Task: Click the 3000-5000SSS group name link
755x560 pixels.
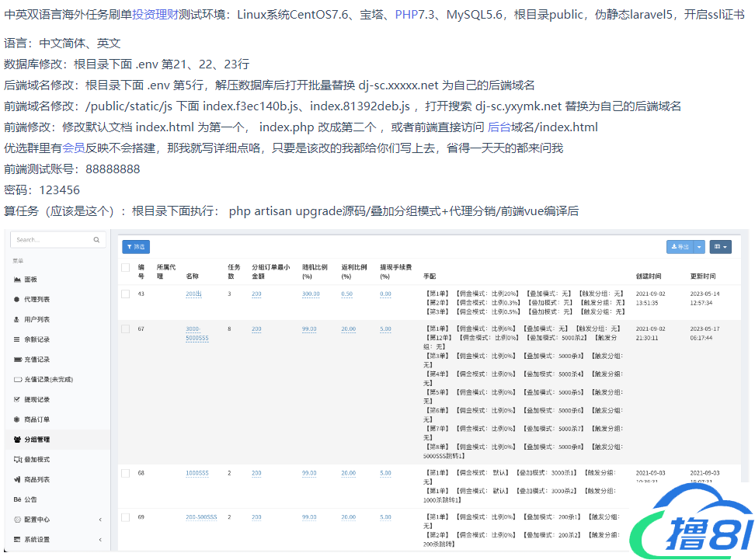Action: coord(197,333)
